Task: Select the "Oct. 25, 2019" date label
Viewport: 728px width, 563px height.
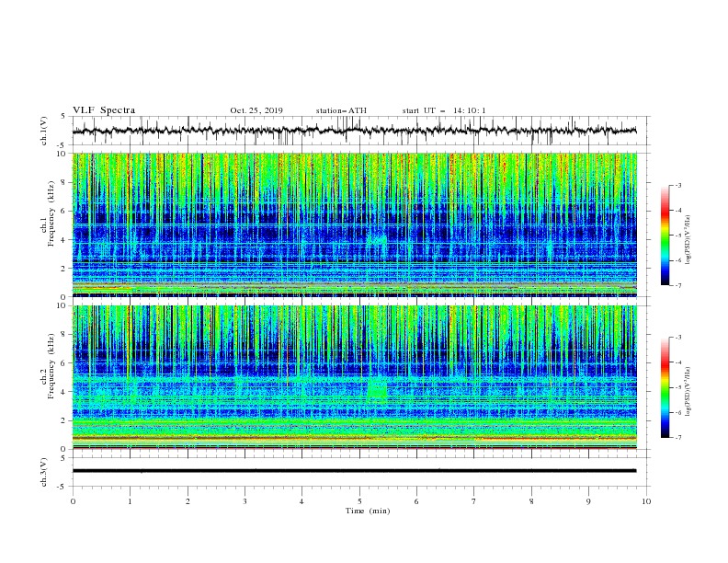Action: (256, 110)
